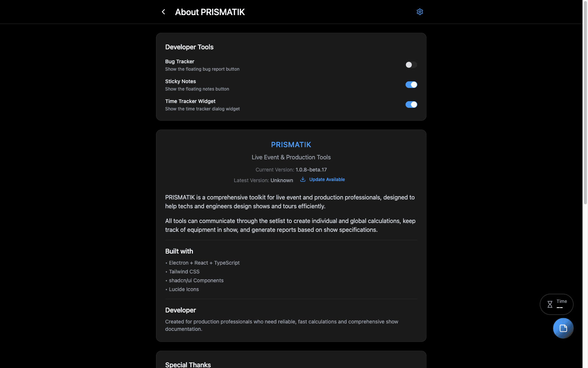The width and height of the screenshot is (588, 368).
Task: Click 'Show the floating bug report button' text
Action: [202, 69]
